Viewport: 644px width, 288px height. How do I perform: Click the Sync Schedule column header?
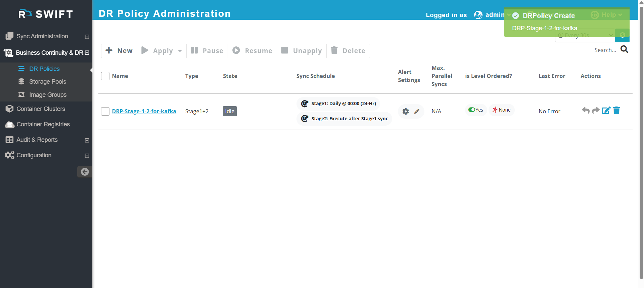[x=315, y=76]
